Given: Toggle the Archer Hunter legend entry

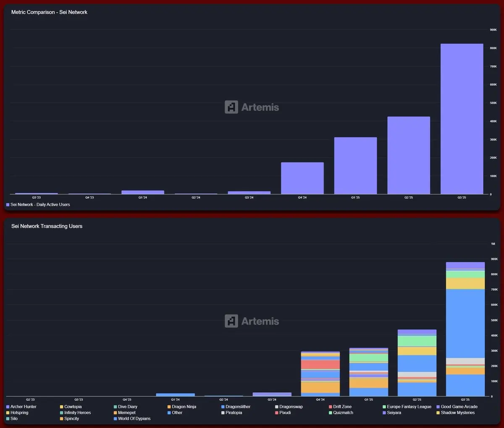Looking at the screenshot, I should pos(21,407).
